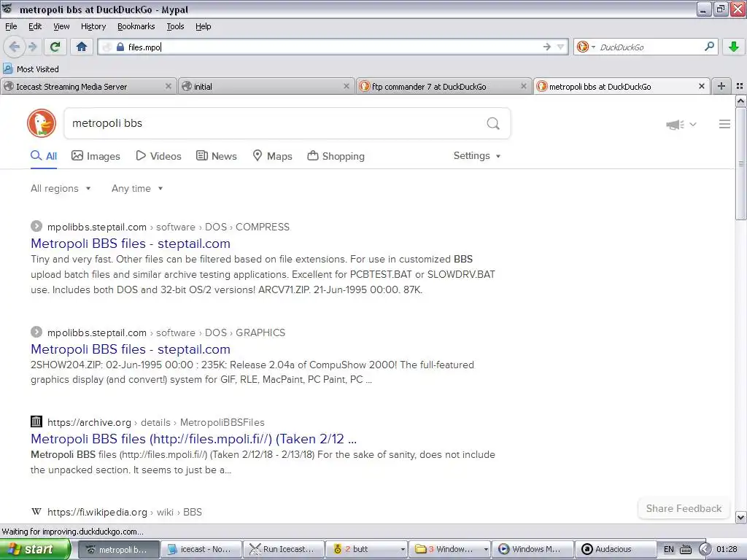747x560 pixels.
Task: Click the Go arrow in address bar
Action: [x=546, y=47]
